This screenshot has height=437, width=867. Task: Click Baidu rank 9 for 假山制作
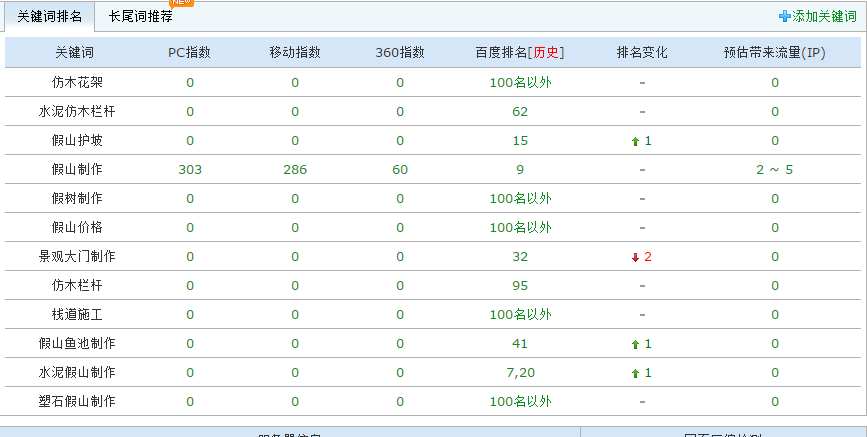[x=520, y=170]
